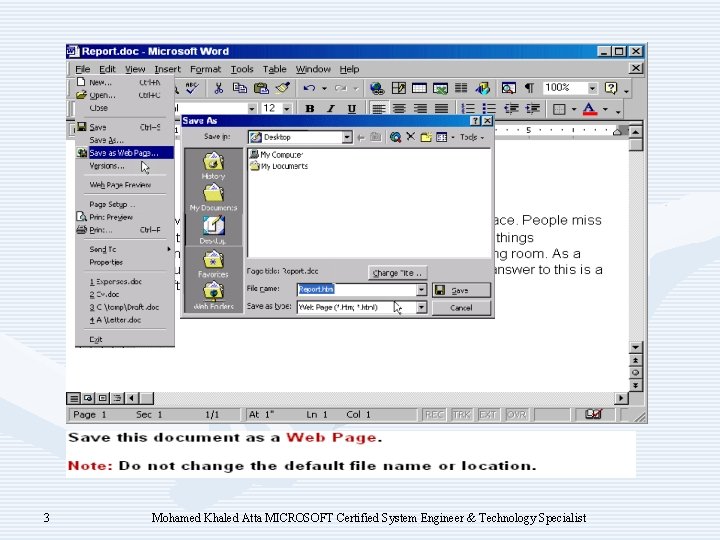The height and width of the screenshot is (540, 720).
Task: Choose Save as Web Page in File menu
Action: point(125,153)
